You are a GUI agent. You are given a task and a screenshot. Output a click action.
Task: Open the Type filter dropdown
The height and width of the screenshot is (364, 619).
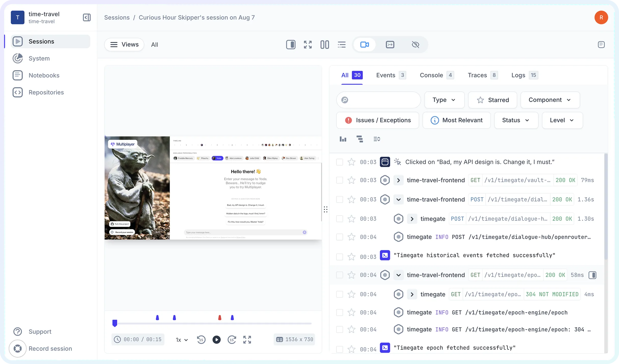444,100
